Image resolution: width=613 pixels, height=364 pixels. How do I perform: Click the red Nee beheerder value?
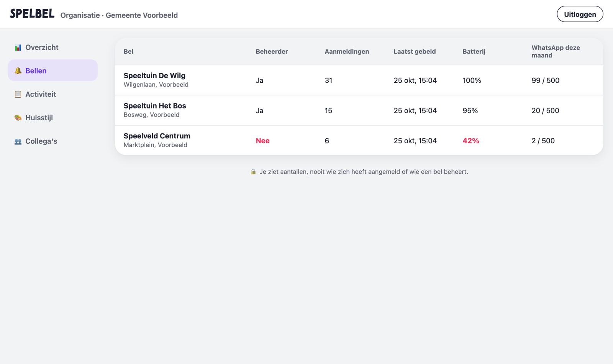tap(262, 141)
